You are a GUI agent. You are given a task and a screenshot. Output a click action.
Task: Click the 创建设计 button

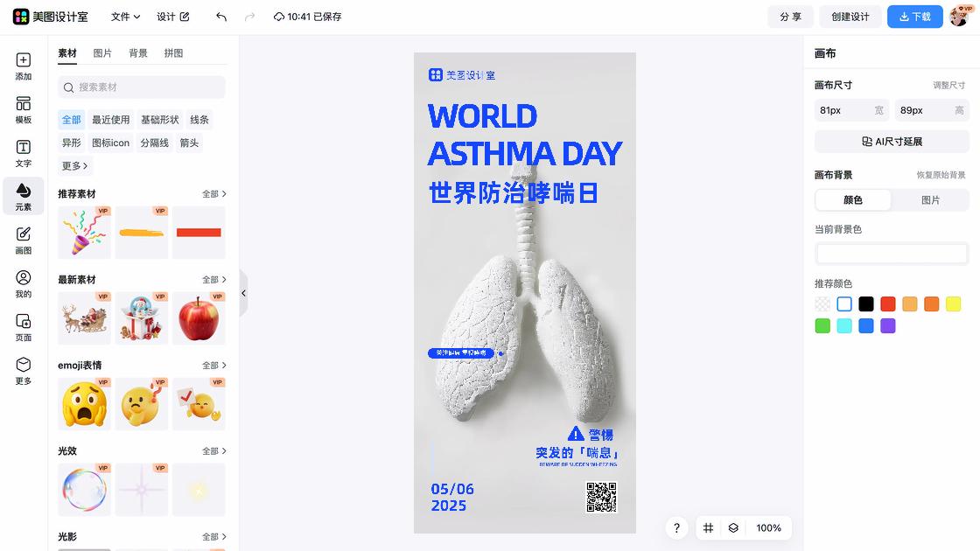click(x=850, y=17)
